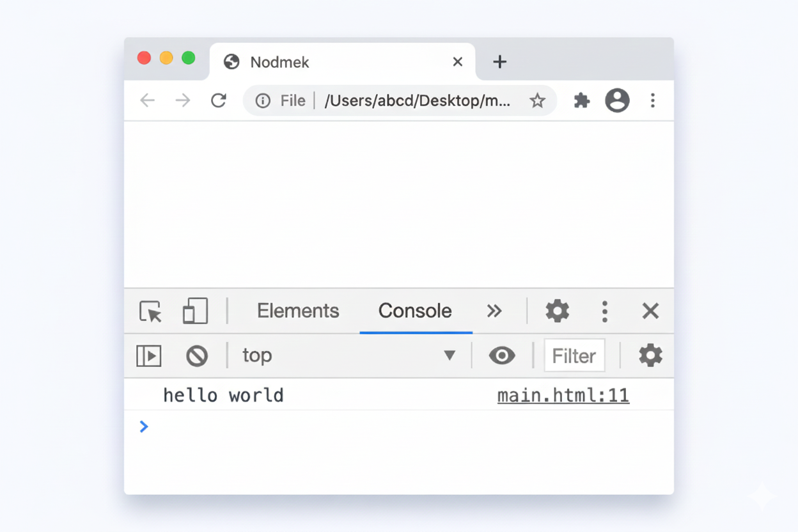Reload the current page
The image size is (798, 532).
click(219, 100)
